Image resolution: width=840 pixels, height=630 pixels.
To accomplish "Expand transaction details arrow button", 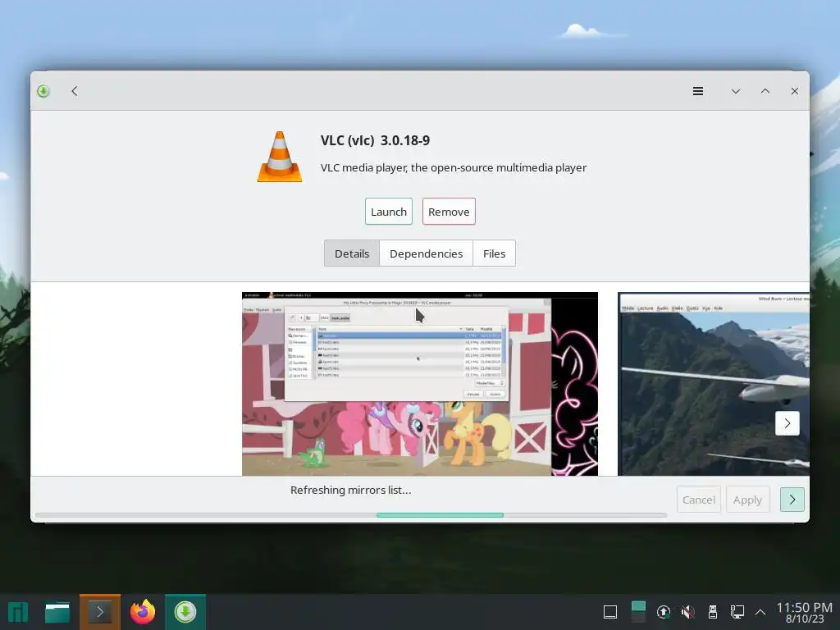I will 792,500.
